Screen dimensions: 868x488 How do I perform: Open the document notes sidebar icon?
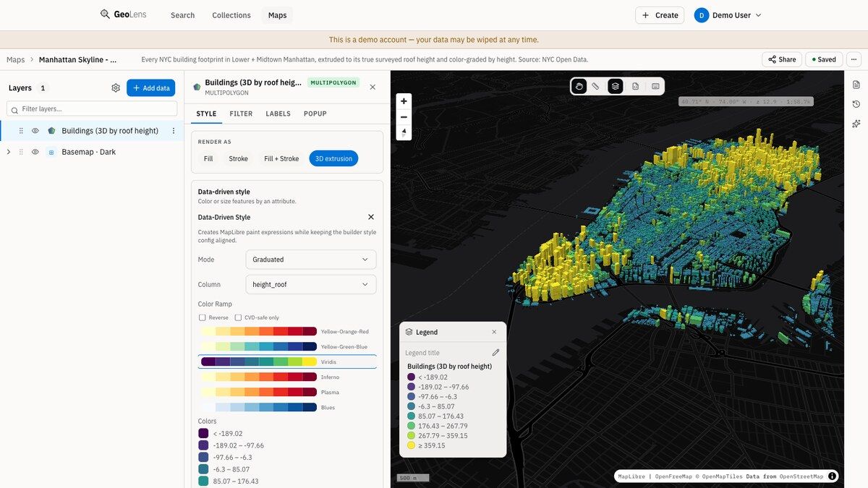(856, 85)
